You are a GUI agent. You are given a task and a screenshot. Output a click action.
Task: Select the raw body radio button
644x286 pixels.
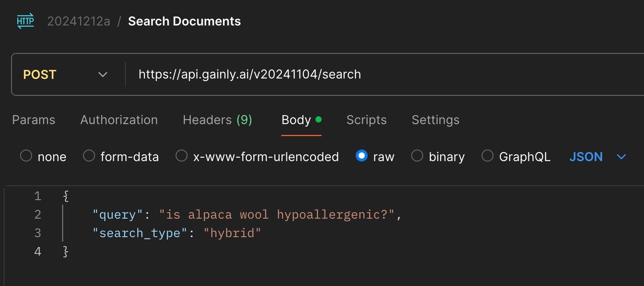pos(362,157)
